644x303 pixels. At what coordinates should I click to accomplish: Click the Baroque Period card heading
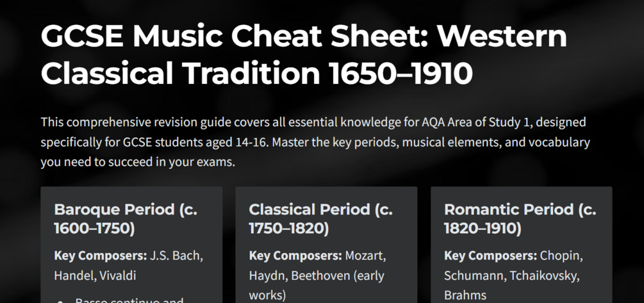[126, 219]
